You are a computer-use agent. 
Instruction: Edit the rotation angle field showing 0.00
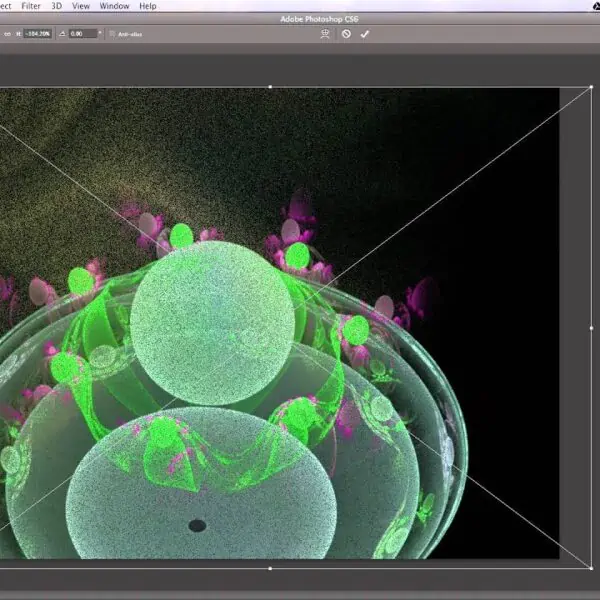point(83,34)
